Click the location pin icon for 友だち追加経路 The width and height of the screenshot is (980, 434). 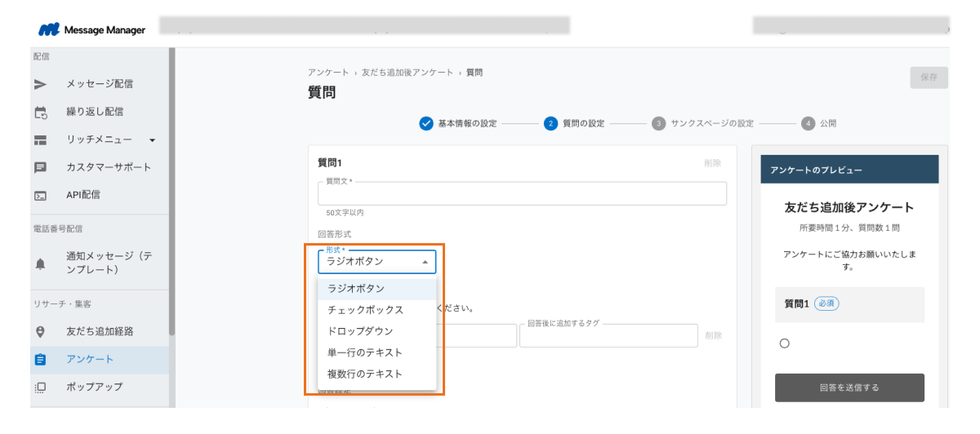[x=40, y=331]
